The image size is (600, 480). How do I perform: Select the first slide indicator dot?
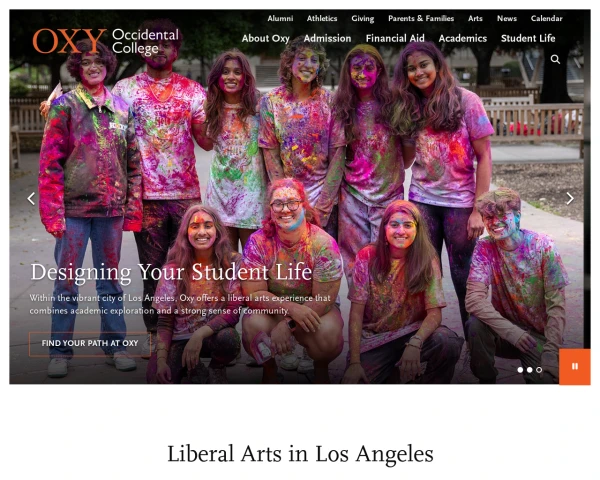(x=520, y=370)
